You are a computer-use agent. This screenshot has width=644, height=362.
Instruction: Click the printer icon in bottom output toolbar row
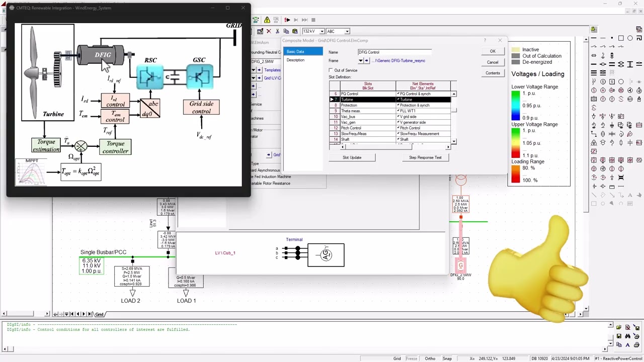click(636, 345)
